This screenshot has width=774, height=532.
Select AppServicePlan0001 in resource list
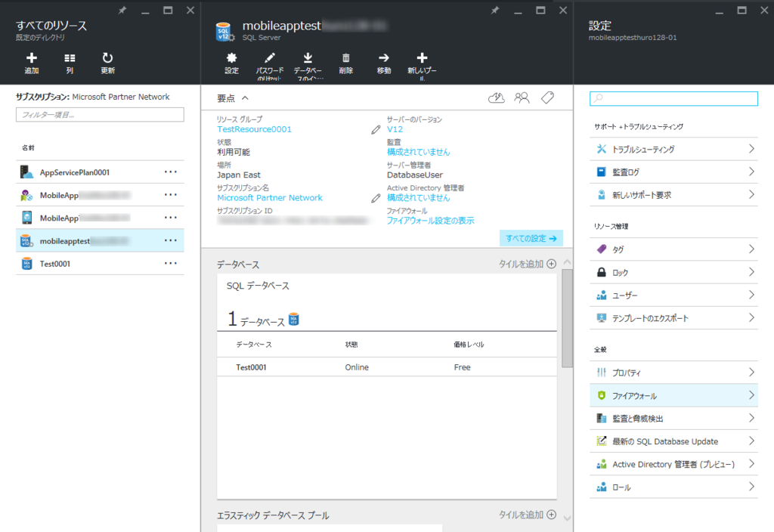click(x=100, y=172)
